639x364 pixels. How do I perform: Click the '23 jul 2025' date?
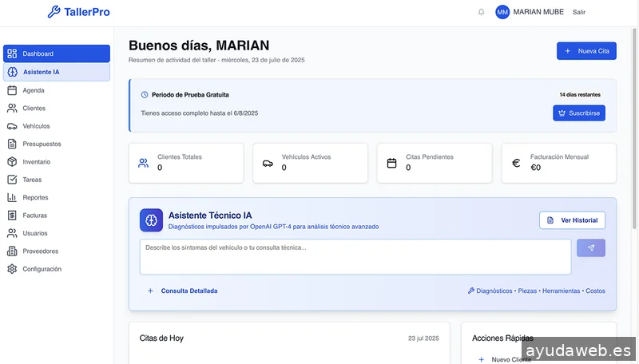423,338
